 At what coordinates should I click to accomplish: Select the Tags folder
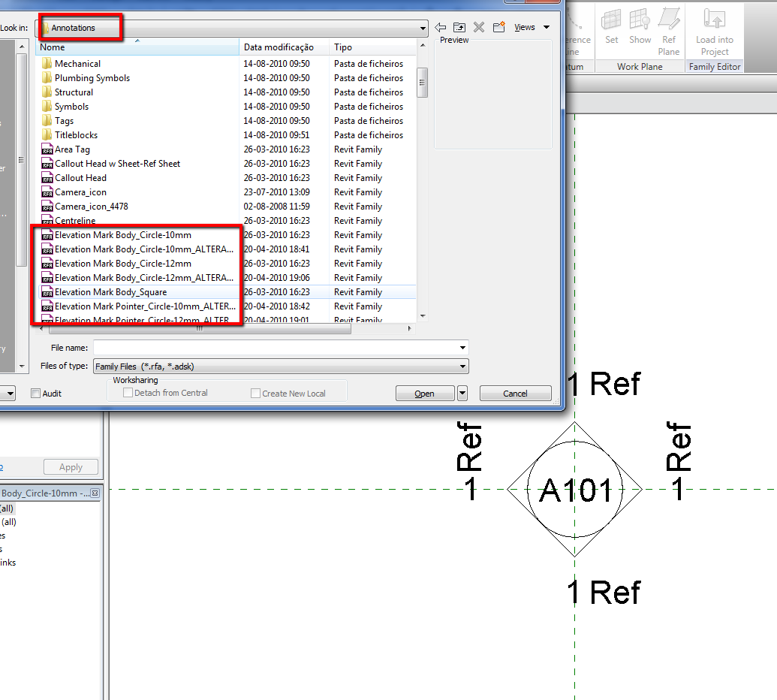[64, 121]
